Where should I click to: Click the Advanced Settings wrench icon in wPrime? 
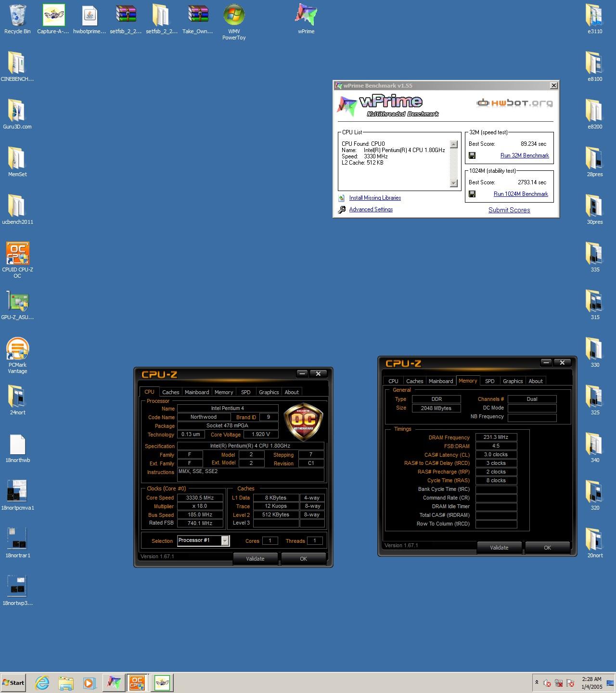click(342, 209)
